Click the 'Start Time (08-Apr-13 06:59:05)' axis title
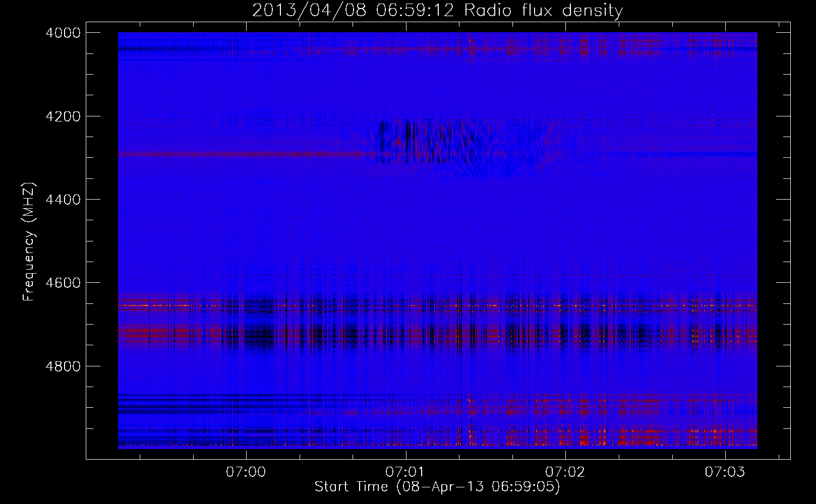This screenshot has height=504, width=816. coord(437,487)
